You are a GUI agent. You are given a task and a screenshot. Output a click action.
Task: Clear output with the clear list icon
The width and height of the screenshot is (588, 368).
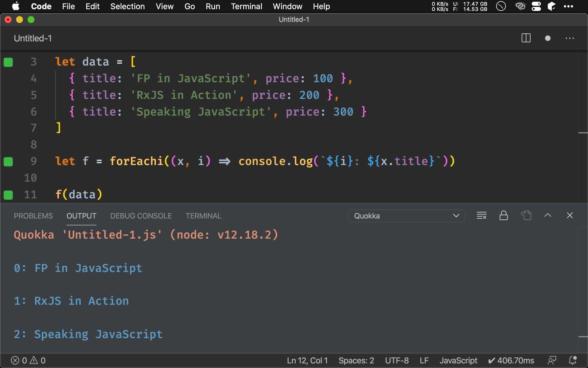481,216
